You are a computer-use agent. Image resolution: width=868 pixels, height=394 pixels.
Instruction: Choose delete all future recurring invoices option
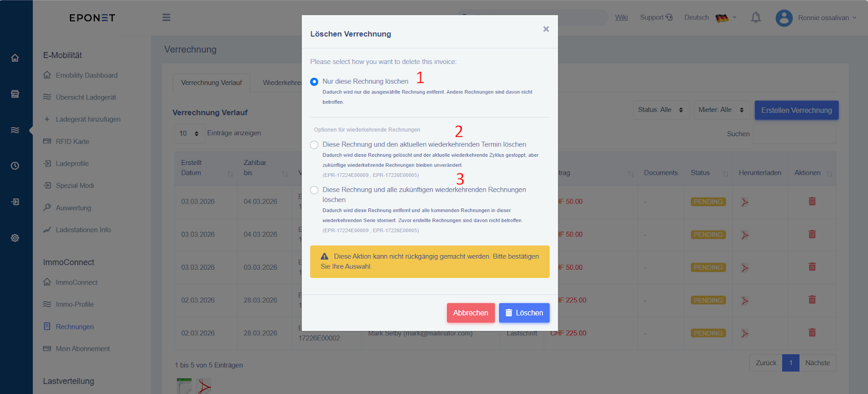coord(314,190)
